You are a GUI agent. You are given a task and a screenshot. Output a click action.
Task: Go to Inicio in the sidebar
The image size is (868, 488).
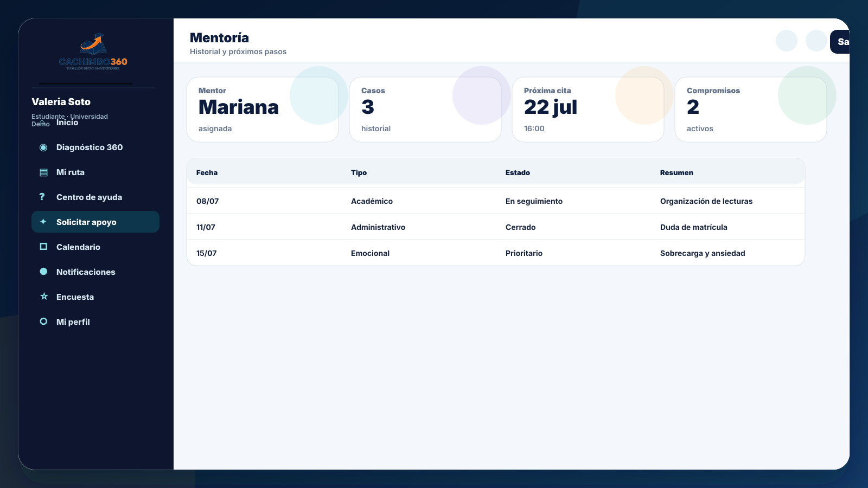[67, 123]
